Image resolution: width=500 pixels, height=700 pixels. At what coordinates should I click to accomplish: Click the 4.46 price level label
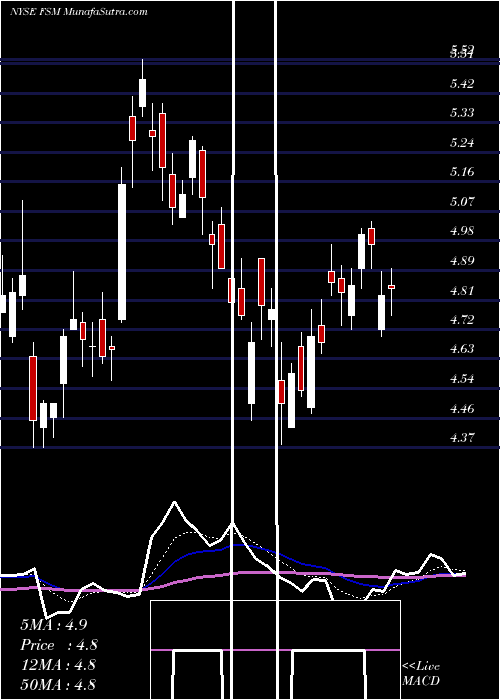pos(462,408)
